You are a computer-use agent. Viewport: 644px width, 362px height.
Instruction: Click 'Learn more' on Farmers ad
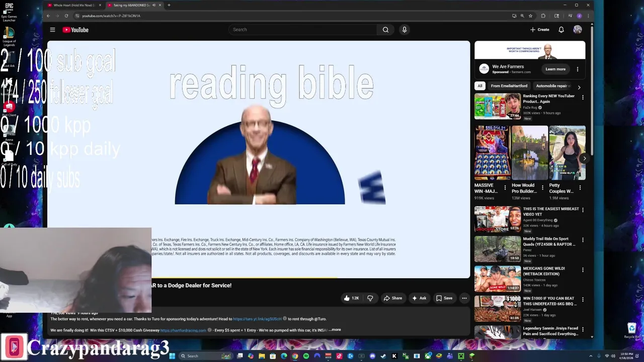coord(555,69)
